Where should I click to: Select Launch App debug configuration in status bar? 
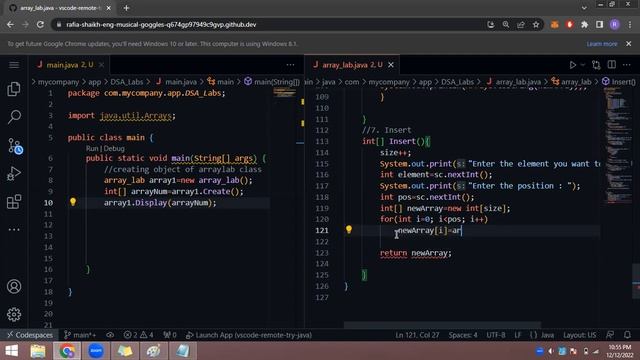coord(249,335)
